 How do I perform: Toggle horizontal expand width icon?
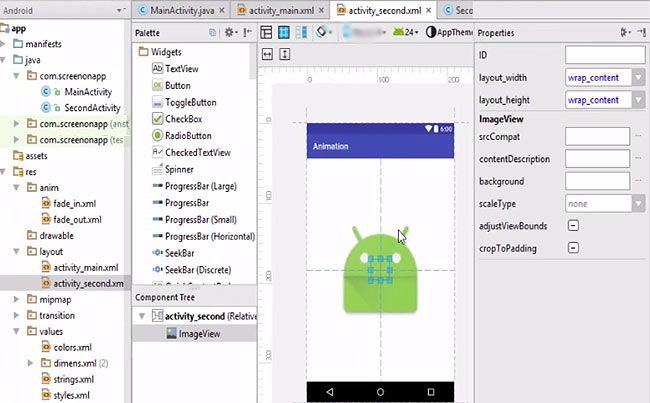[267, 54]
